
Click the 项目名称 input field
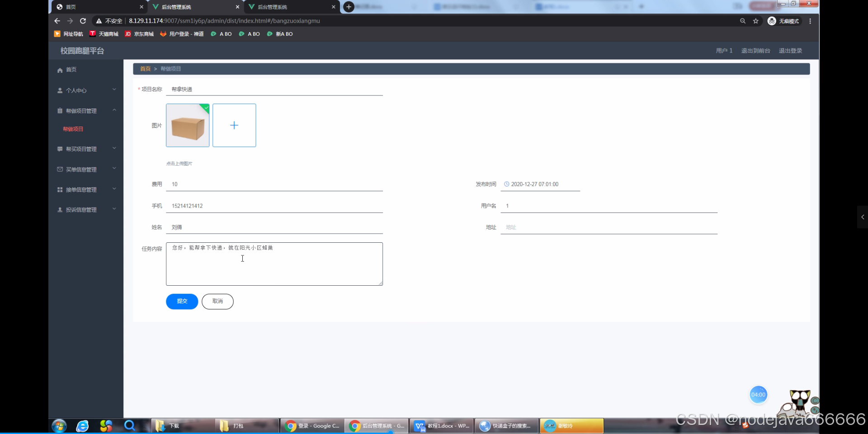click(274, 89)
